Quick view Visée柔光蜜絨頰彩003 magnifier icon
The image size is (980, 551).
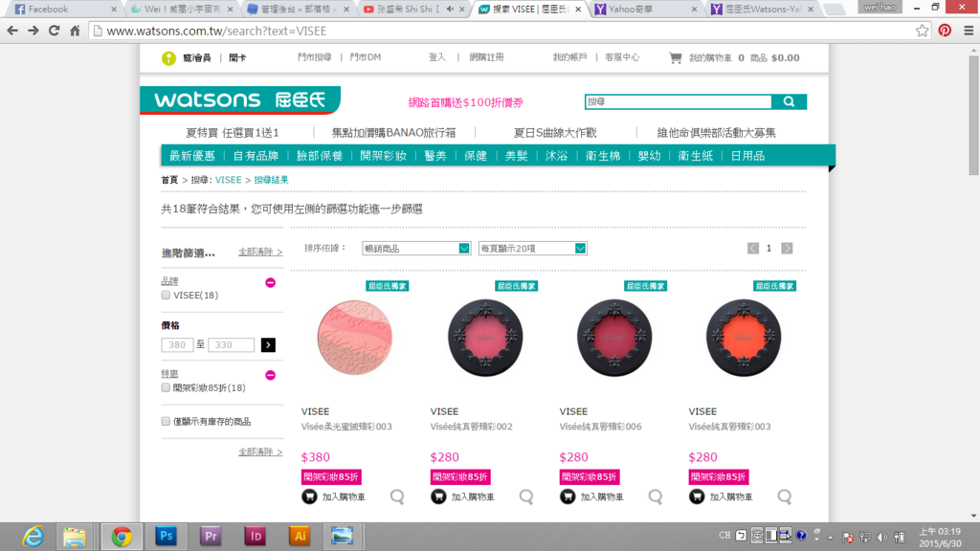[397, 496]
